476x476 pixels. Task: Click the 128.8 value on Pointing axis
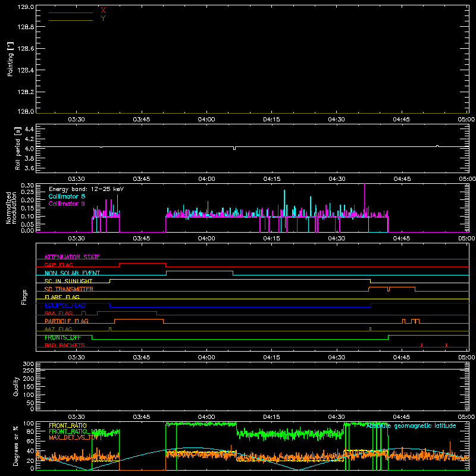pyautogui.click(x=26, y=27)
